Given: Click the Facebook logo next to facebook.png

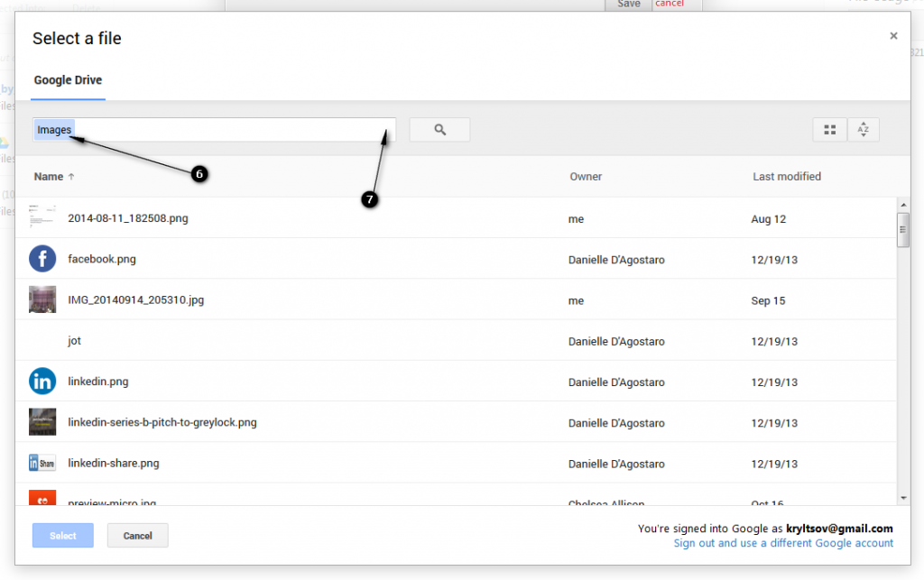Looking at the screenshot, I should (x=42, y=259).
